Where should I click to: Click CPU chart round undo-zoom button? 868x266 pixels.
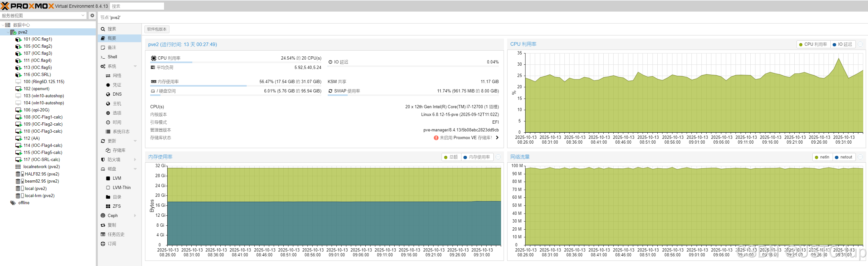click(860, 44)
